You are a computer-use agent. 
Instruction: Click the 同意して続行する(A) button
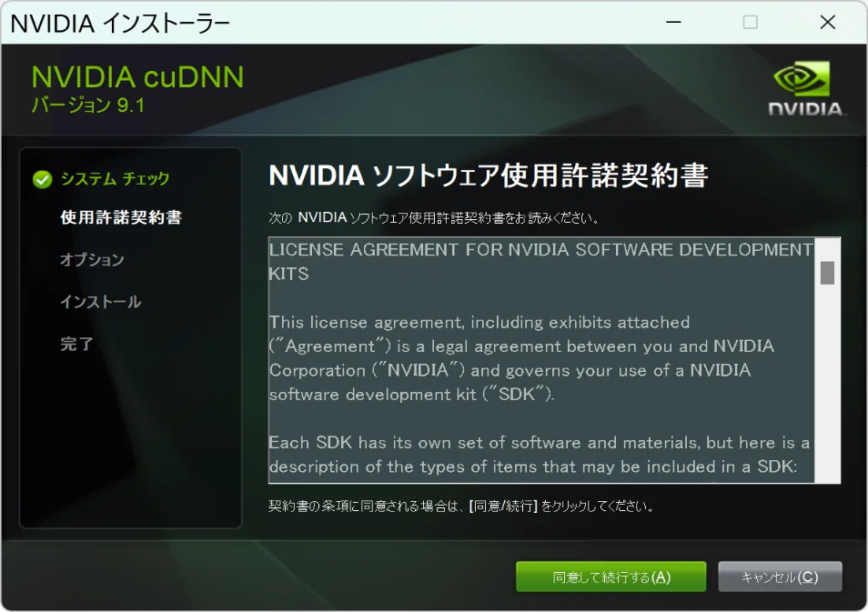pyautogui.click(x=611, y=577)
